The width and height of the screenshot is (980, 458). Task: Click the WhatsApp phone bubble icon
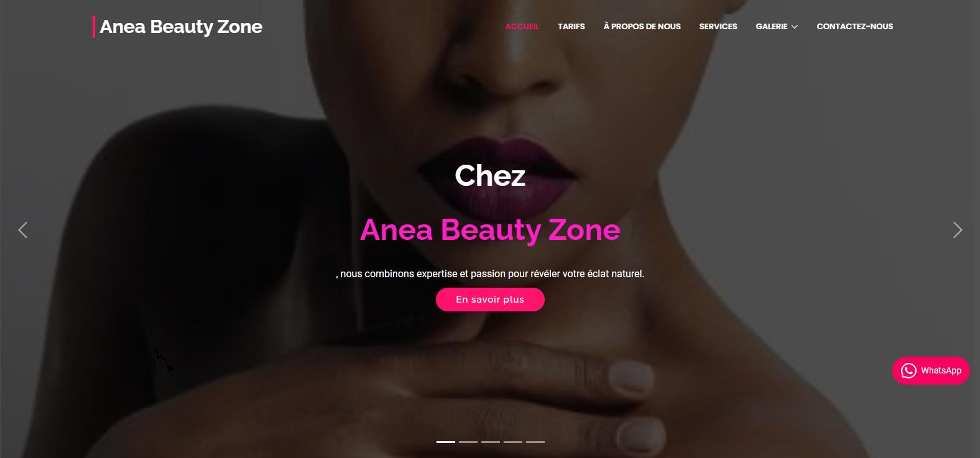pos(908,370)
